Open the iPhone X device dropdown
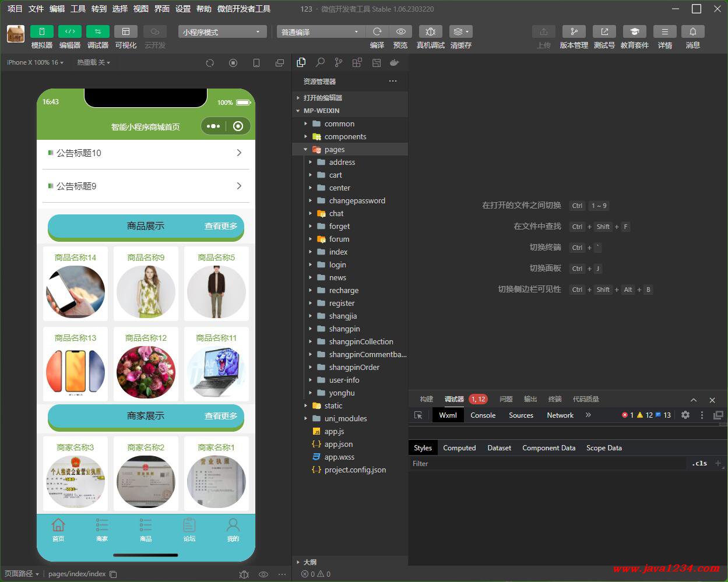The width and height of the screenshot is (728, 582). pos(36,62)
